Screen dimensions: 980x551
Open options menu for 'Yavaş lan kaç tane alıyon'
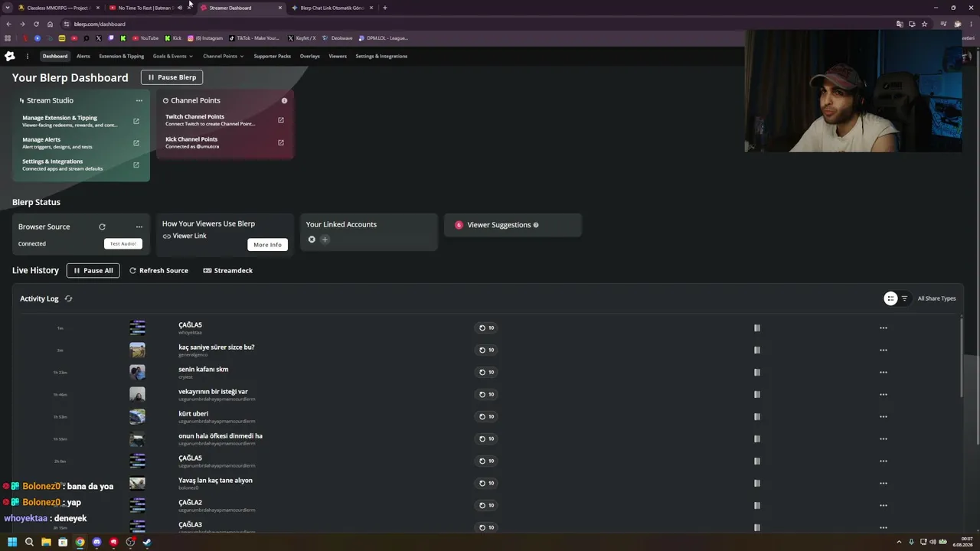884,483
